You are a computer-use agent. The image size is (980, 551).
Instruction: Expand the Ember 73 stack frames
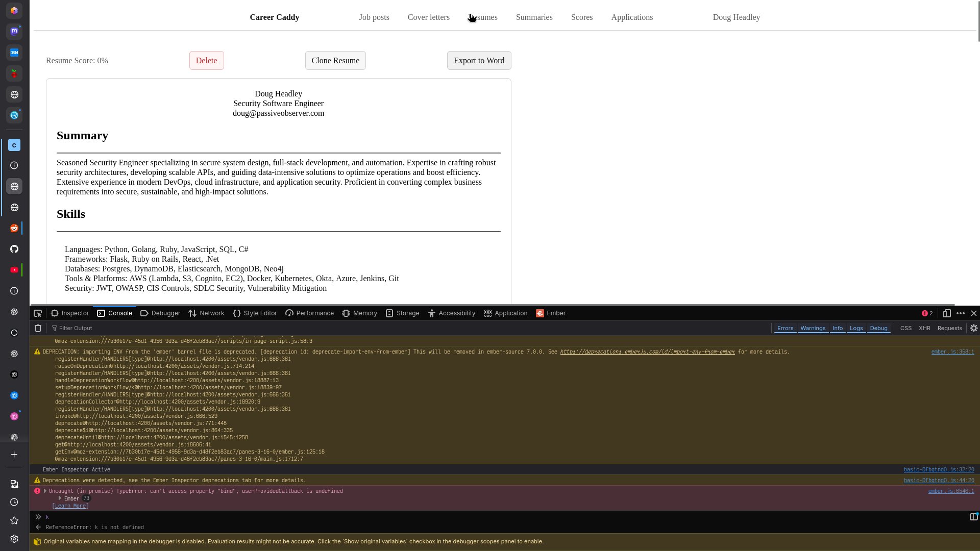point(60,498)
